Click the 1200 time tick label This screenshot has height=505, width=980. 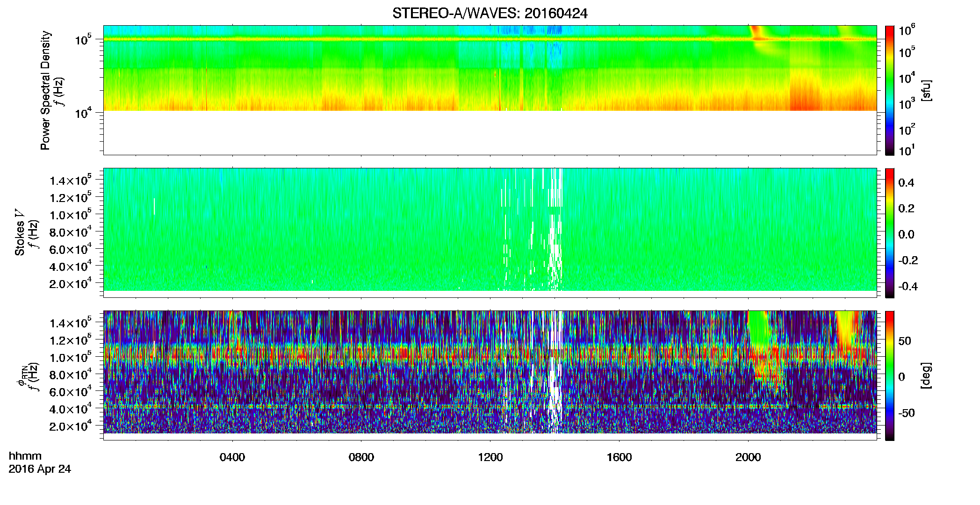[x=490, y=457]
